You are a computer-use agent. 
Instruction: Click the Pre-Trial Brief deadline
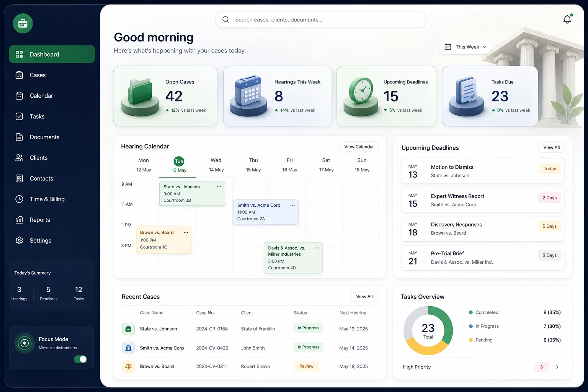[x=483, y=258]
